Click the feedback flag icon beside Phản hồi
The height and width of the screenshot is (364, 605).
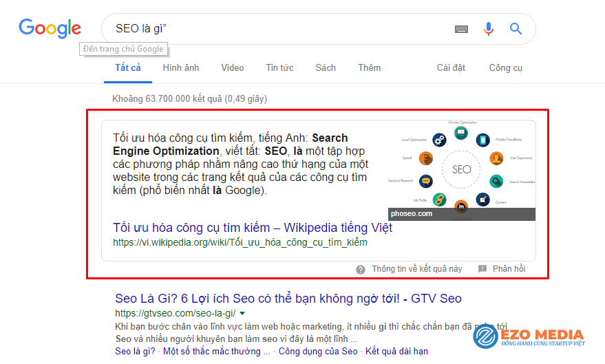[482, 269]
